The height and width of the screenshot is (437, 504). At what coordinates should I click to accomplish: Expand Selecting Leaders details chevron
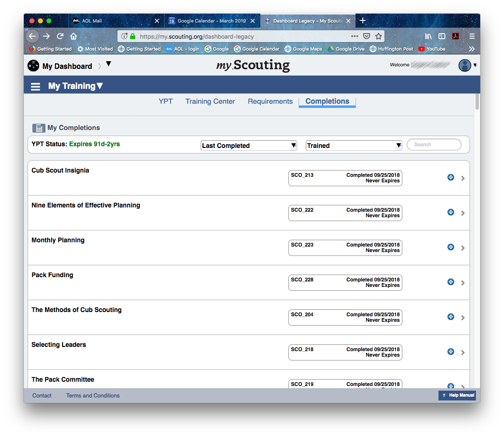(x=463, y=352)
